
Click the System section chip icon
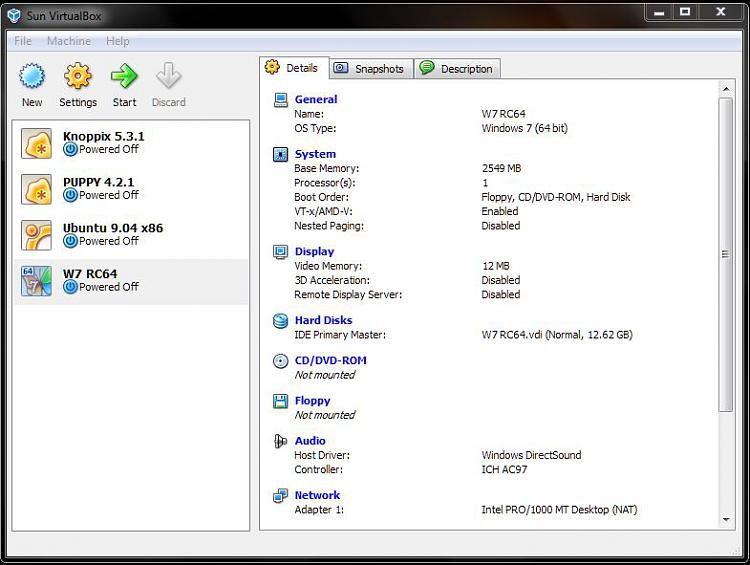pyautogui.click(x=280, y=155)
